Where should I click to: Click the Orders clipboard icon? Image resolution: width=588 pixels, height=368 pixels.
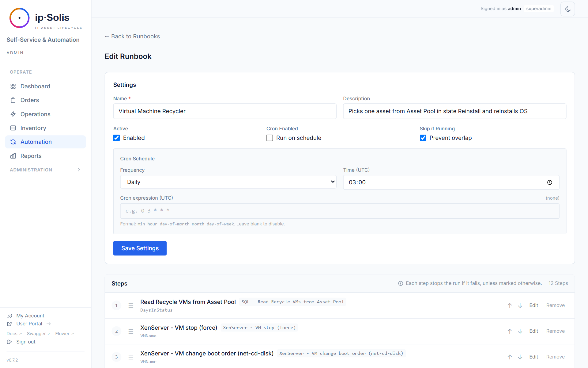(13, 100)
